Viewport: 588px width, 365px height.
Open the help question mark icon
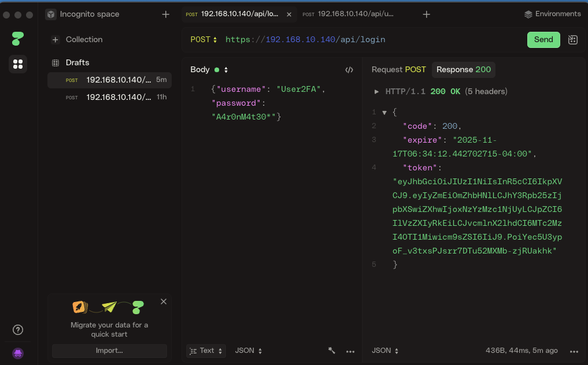[x=18, y=330]
